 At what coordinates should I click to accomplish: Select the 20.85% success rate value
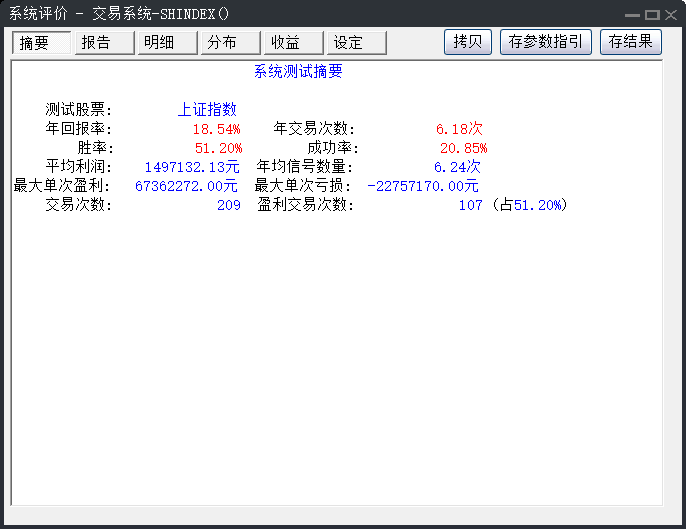click(x=463, y=148)
